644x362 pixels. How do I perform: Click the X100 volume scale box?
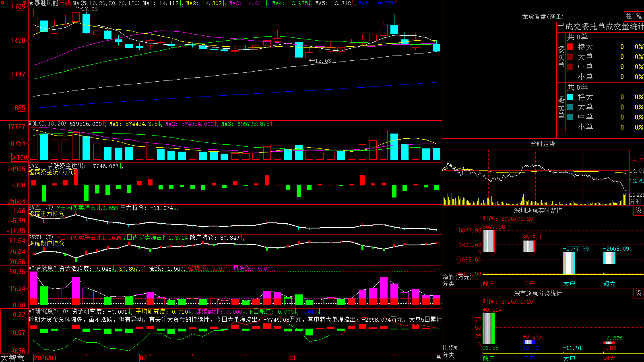[20, 157]
